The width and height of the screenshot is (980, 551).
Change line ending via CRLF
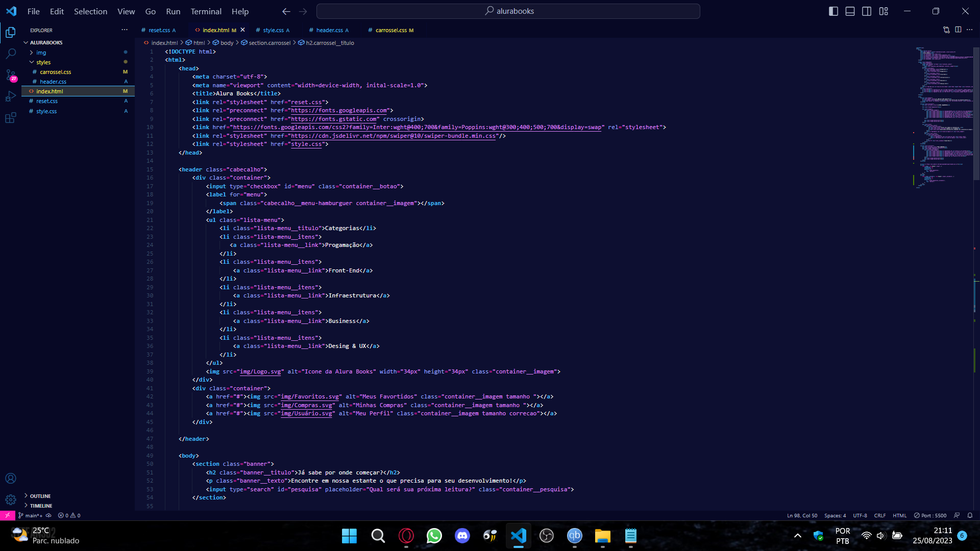(880, 515)
